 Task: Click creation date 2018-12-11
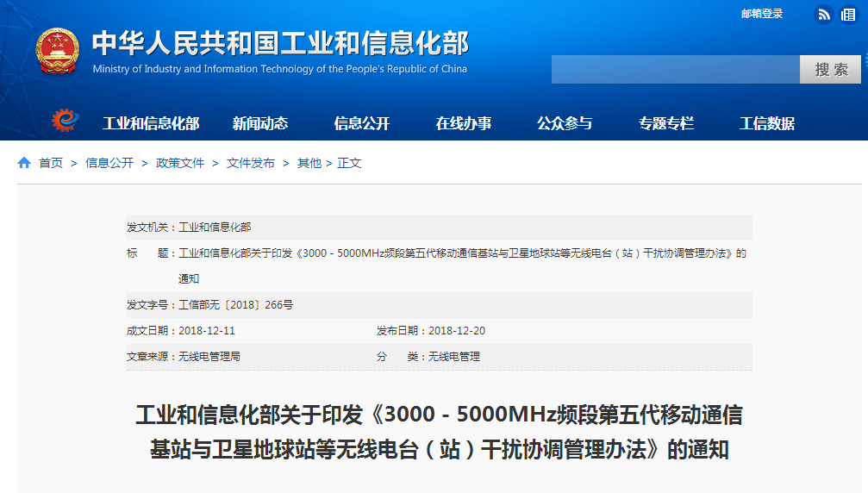pos(207,331)
